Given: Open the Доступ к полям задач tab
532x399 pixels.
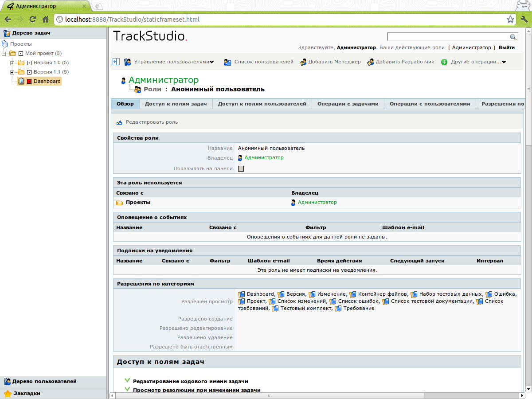Looking at the screenshot, I should [x=176, y=104].
